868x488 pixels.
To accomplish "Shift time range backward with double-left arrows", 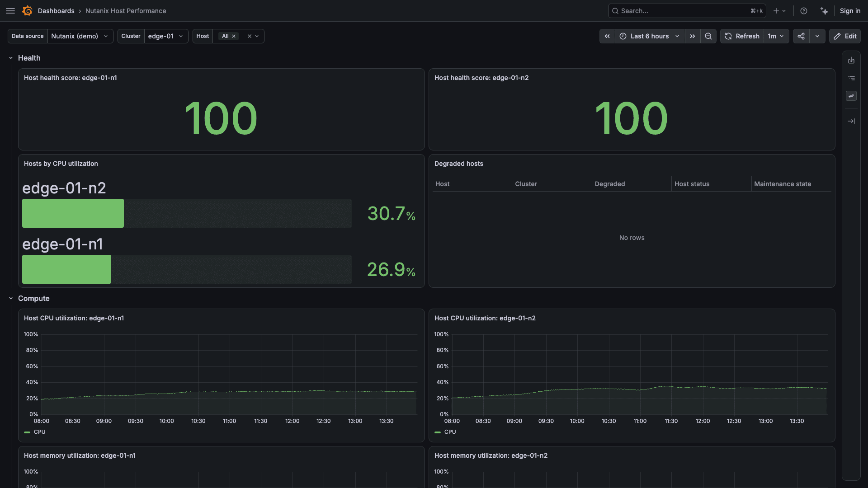I will pos(607,36).
